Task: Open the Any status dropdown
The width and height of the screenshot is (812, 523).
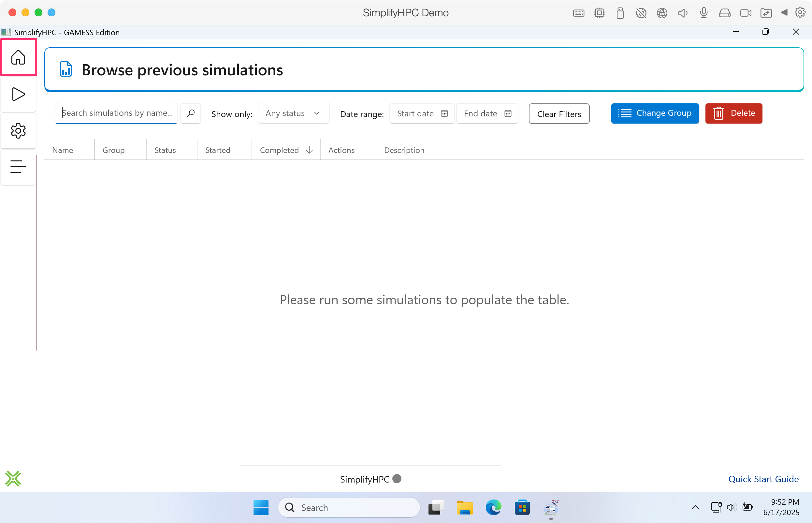Action: (293, 113)
